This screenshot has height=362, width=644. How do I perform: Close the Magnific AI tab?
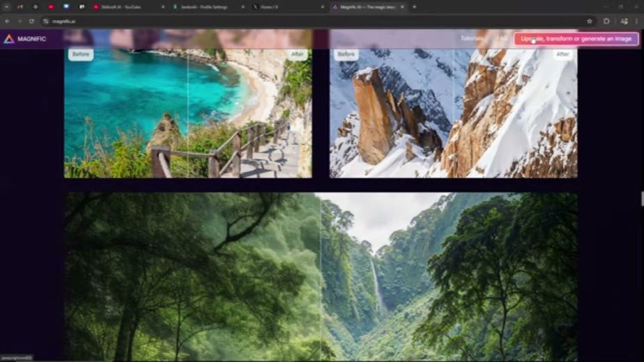402,7
